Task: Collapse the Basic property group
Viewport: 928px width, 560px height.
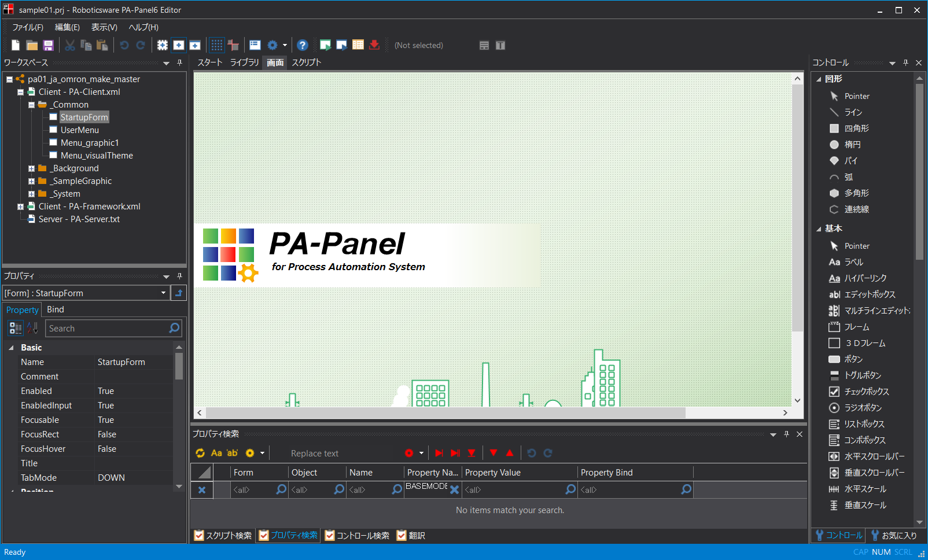Action: point(11,348)
